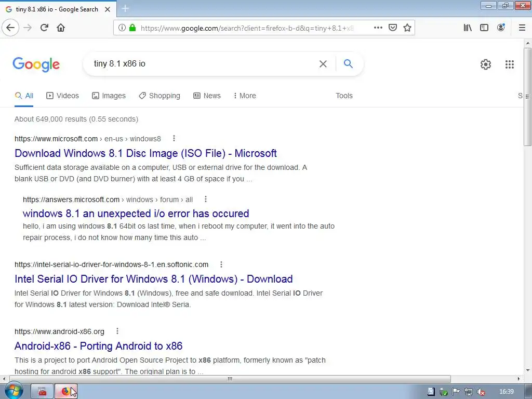Click the horizontal scrollbar right arrow
Image resolution: width=532 pixels, height=399 pixels.
click(x=519, y=379)
